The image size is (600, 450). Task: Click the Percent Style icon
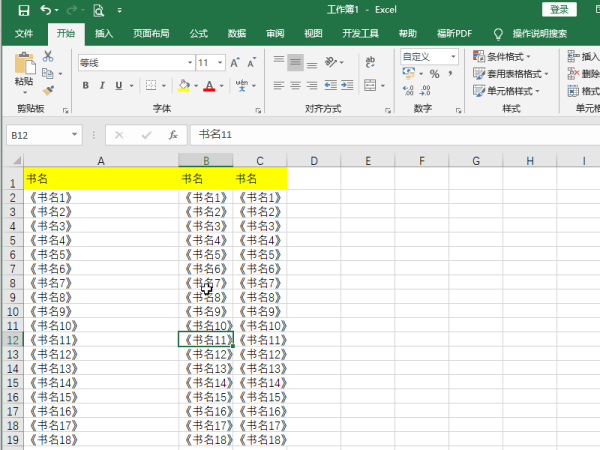434,75
